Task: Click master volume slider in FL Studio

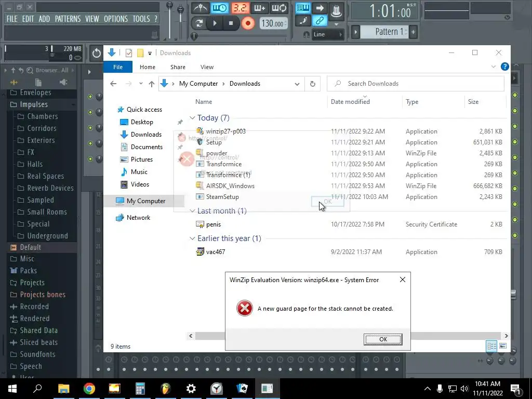Action: click(x=169, y=20)
